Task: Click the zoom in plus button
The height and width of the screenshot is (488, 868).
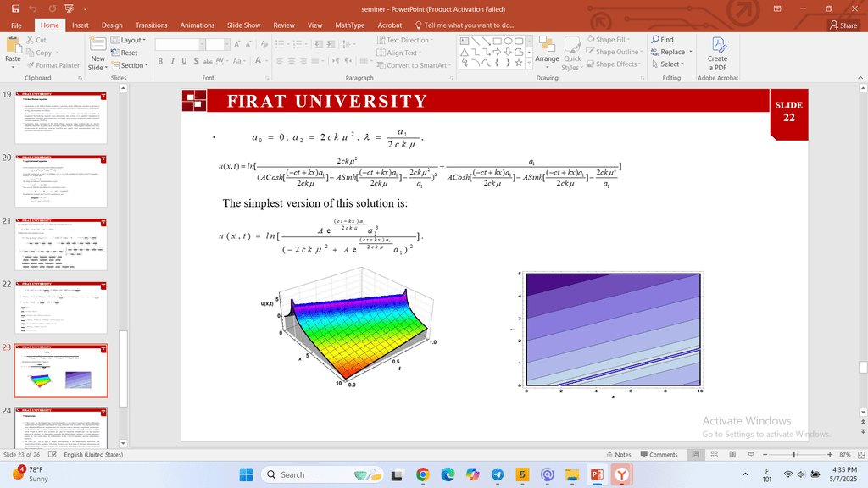Action: (x=830, y=454)
